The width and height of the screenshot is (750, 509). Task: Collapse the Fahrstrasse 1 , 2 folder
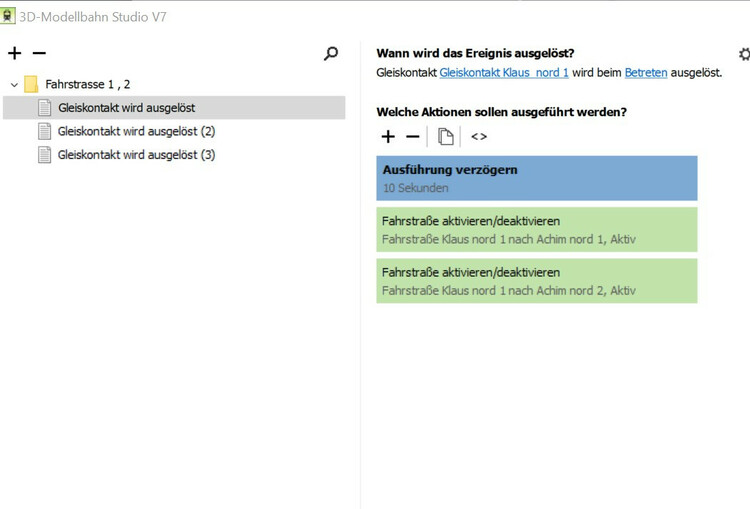[x=14, y=85]
